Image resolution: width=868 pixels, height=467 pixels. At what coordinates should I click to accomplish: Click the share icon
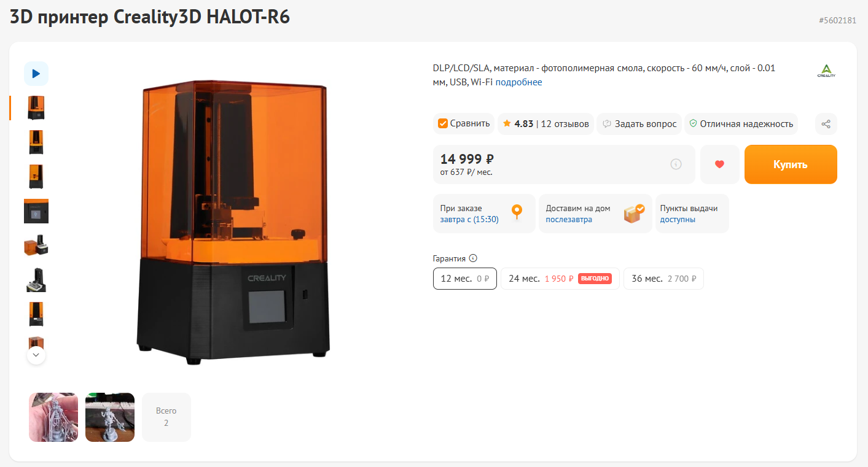pos(826,124)
